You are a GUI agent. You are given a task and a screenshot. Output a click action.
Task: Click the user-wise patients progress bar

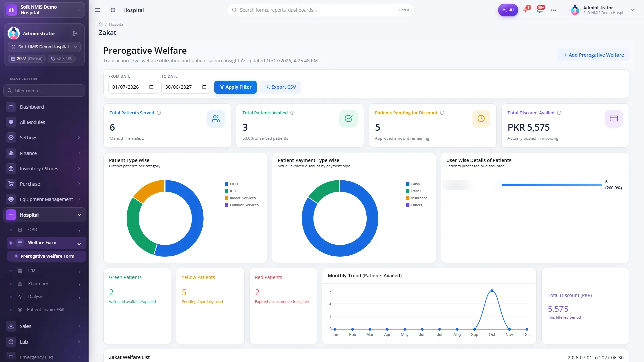point(551,185)
